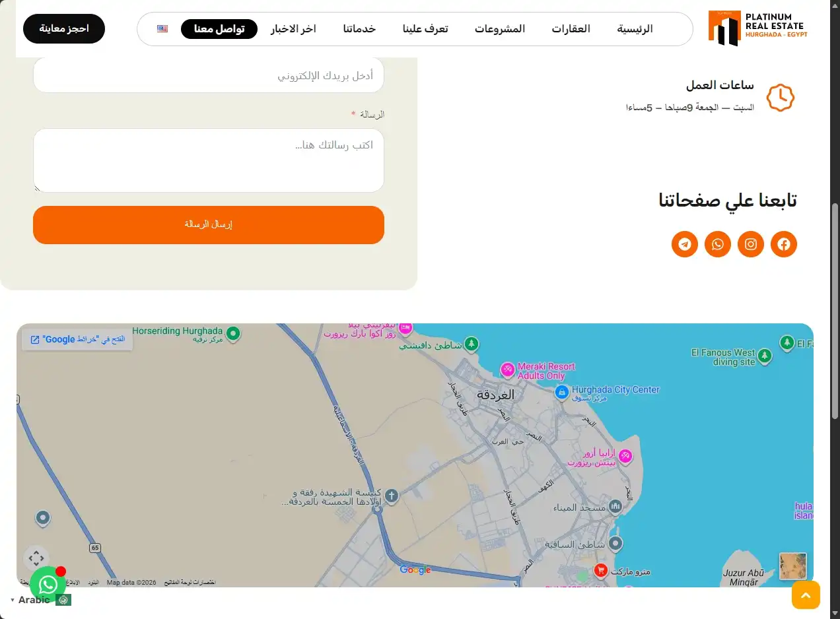Switch map to satellite view thumbnail
This screenshot has width=840, height=619.
pos(793,566)
